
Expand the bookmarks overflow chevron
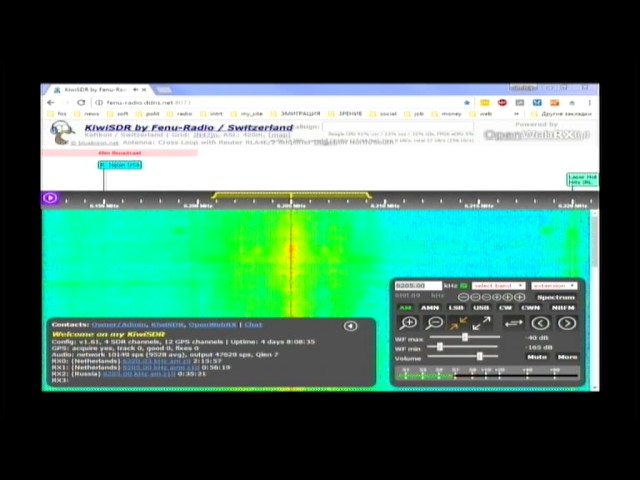tap(516, 114)
